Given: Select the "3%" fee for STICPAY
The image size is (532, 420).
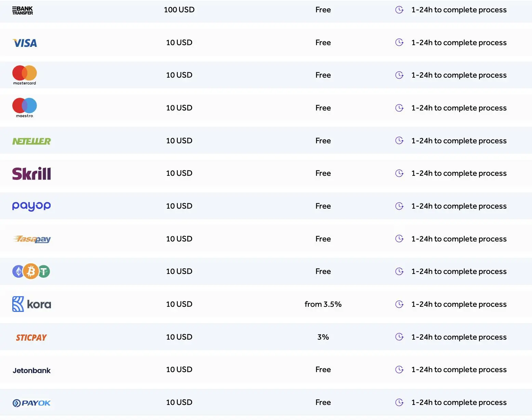Looking at the screenshot, I should click(x=323, y=337).
